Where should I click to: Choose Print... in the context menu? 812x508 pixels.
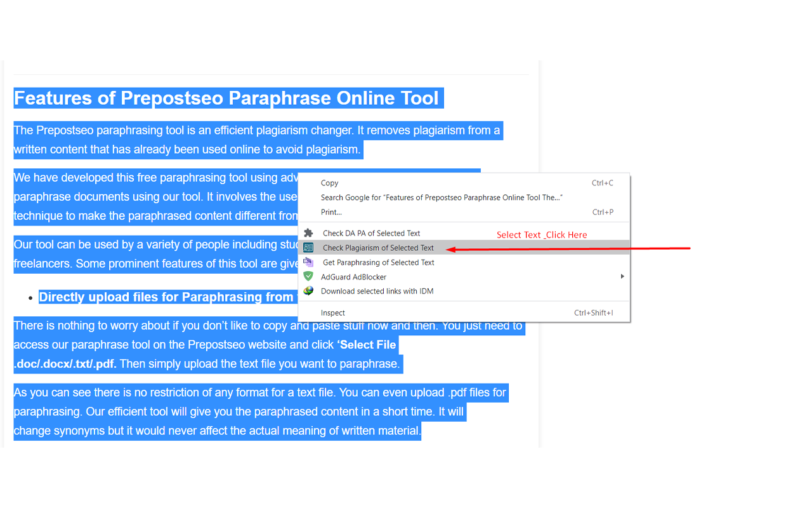coord(464,212)
